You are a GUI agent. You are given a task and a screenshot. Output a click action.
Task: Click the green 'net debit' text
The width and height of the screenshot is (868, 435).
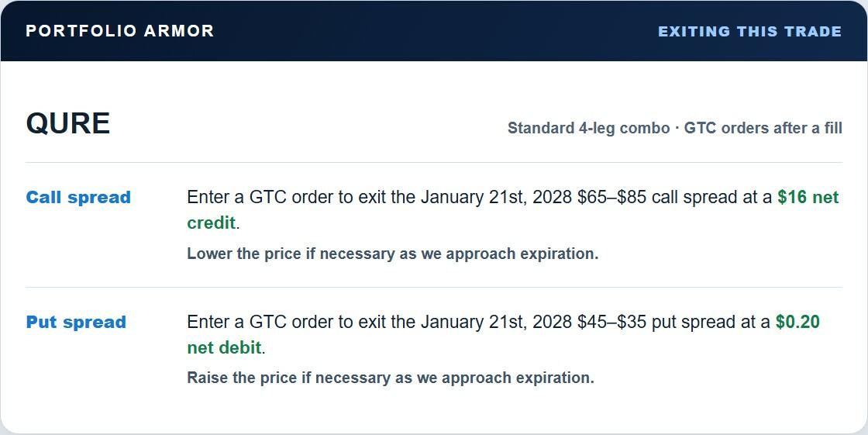click(224, 347)
